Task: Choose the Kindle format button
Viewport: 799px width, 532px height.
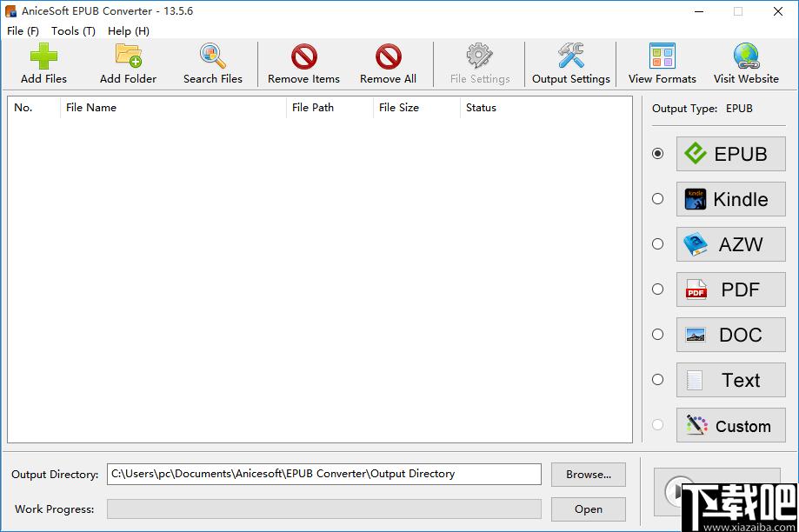Action: coord(730,199)
